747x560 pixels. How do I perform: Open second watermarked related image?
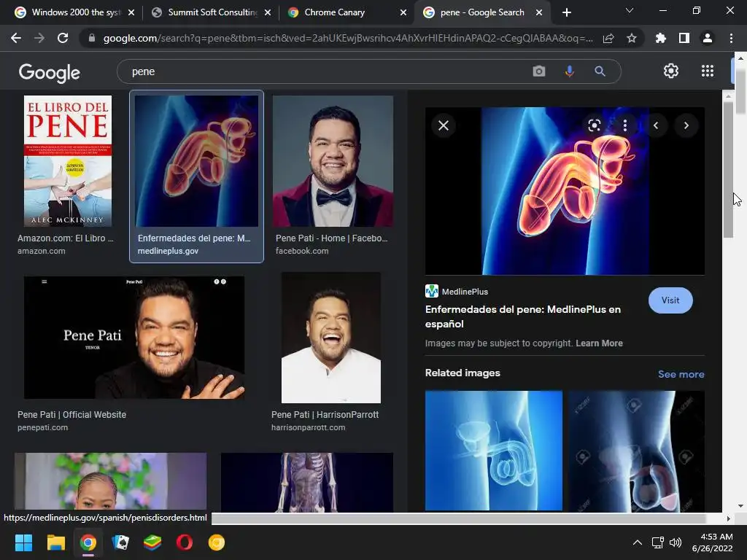pyautogui.click(x=636, y=451)
